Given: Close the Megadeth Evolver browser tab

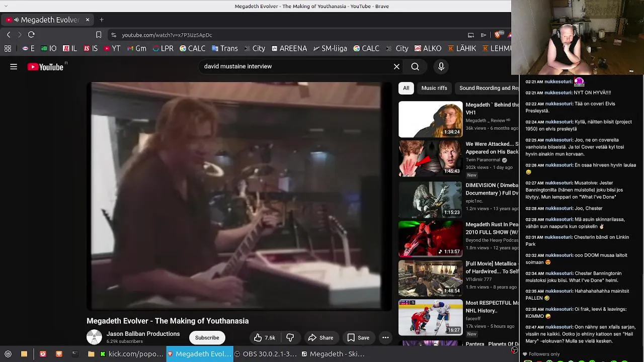Looking at the screenshot, I should coord(88,20).
